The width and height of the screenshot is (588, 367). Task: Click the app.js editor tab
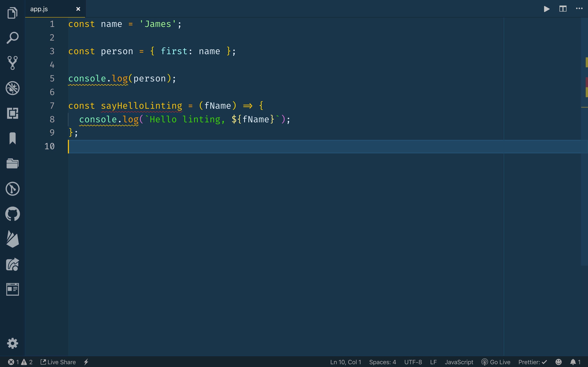tap(38, 9)
